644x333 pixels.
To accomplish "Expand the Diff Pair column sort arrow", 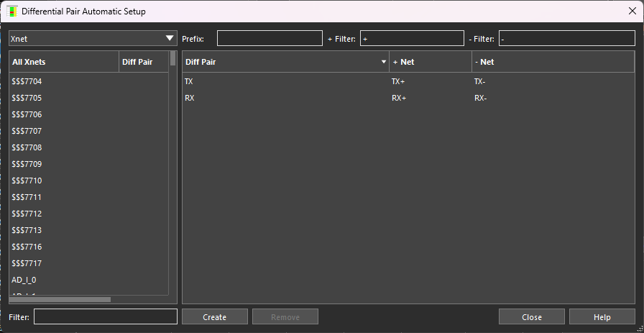I will 383,63.
